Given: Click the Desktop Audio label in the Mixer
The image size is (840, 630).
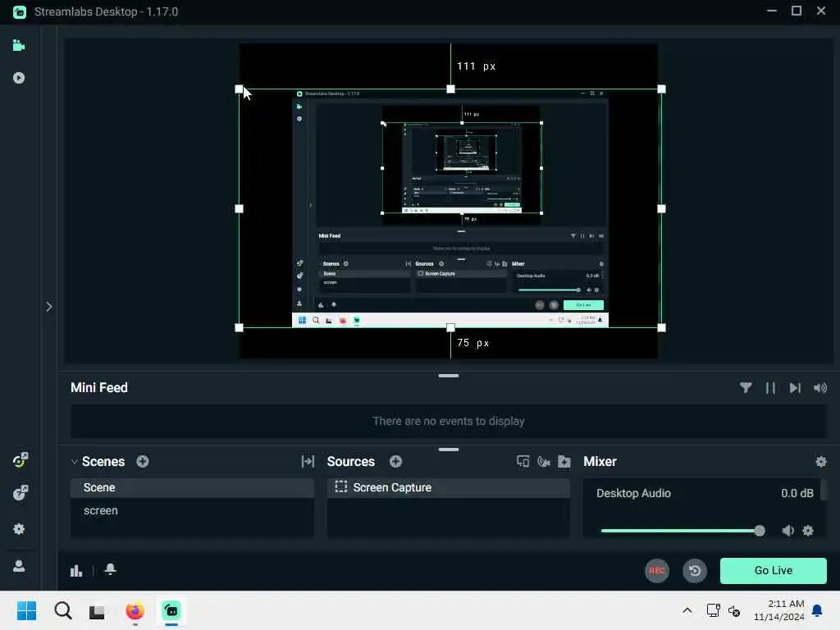Looking at the screenshot, I should click(633, 493).
